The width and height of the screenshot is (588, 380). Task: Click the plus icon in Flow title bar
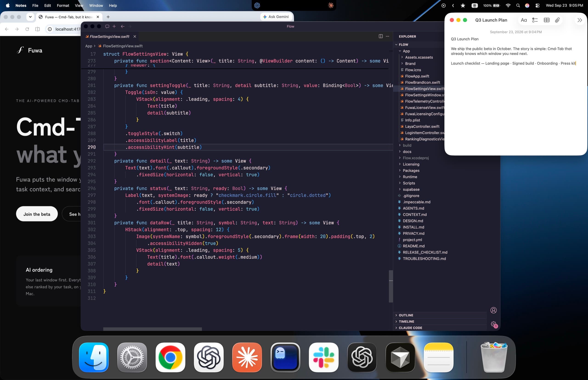114,26
